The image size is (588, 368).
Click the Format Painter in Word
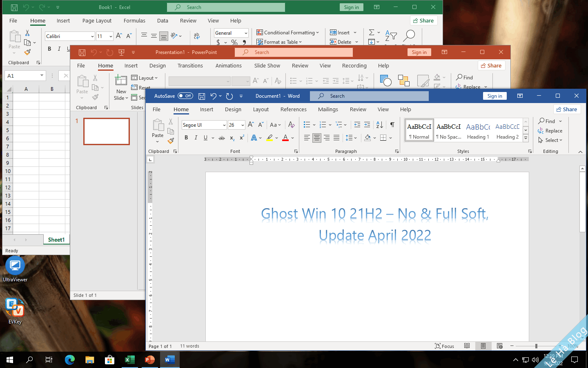tap(171, 141)
